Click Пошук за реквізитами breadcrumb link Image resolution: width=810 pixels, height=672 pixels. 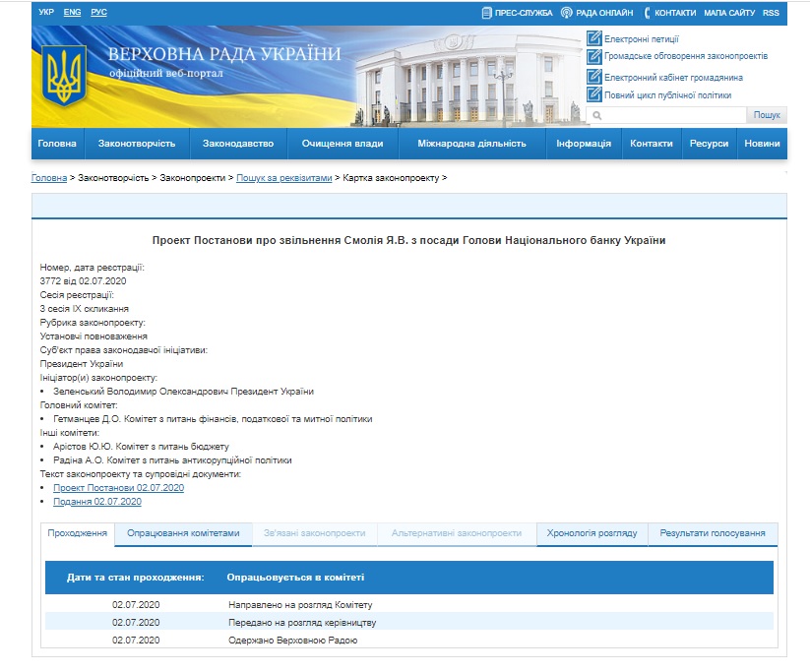284,178
